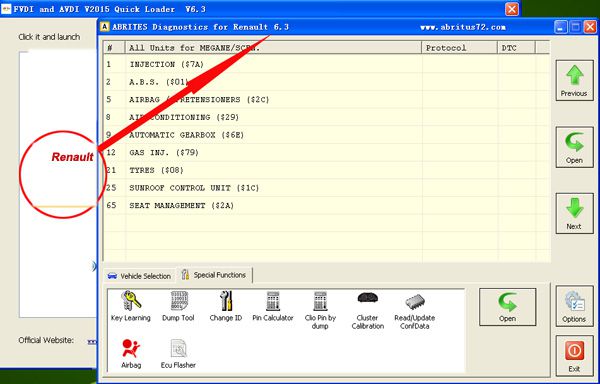Open the Options dialog
This screenshot has height=384, width=600.
(x=574, y=306)
